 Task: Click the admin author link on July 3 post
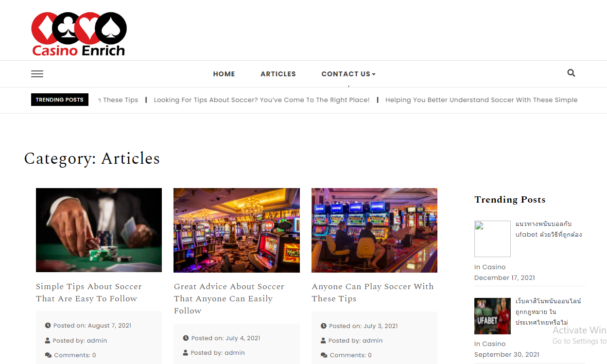pos(373,340)
